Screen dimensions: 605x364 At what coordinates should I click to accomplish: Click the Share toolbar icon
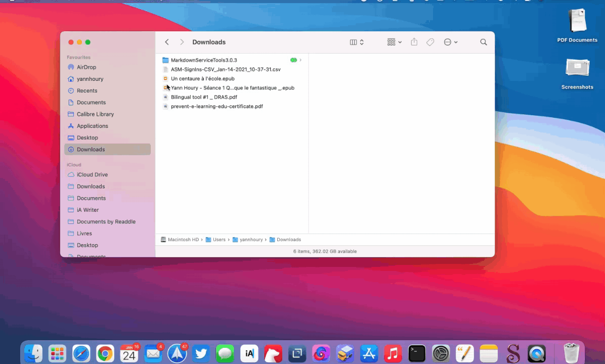click(414, 41)
